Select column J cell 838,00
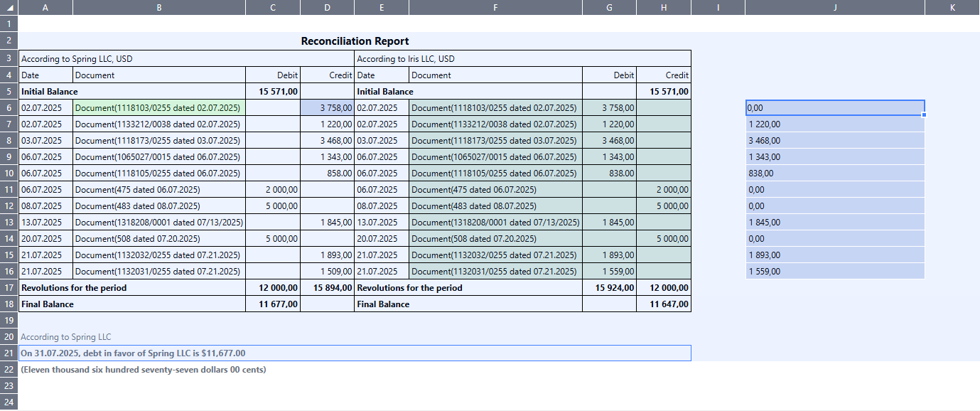The height and width of the screenshot is (411, 980). (835, 173)
